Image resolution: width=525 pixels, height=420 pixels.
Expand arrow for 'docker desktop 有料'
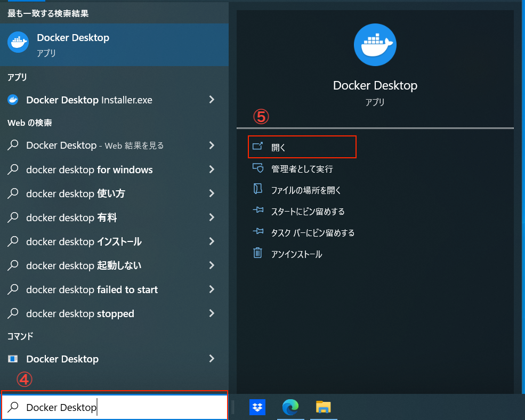coord(212,217)
